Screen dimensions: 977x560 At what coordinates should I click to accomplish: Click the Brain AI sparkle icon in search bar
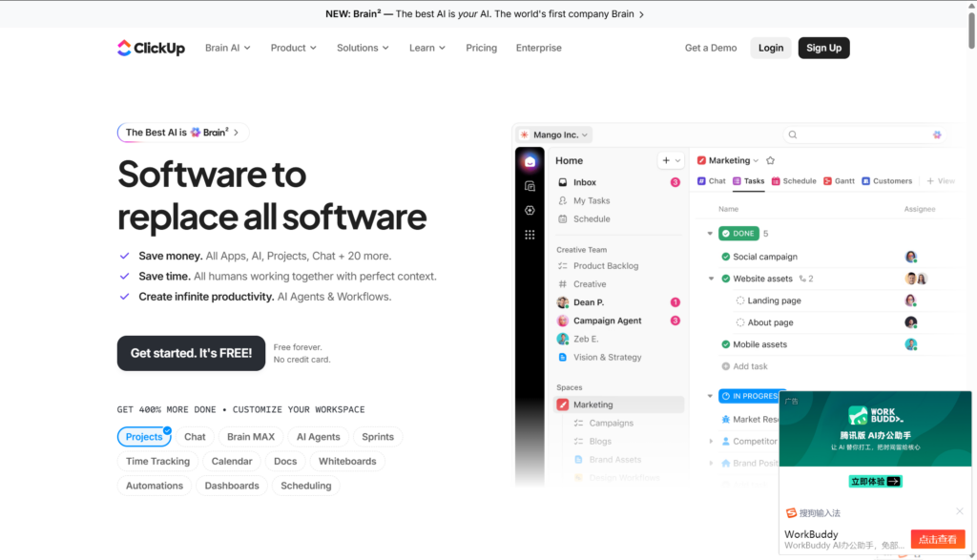point(937,135)
